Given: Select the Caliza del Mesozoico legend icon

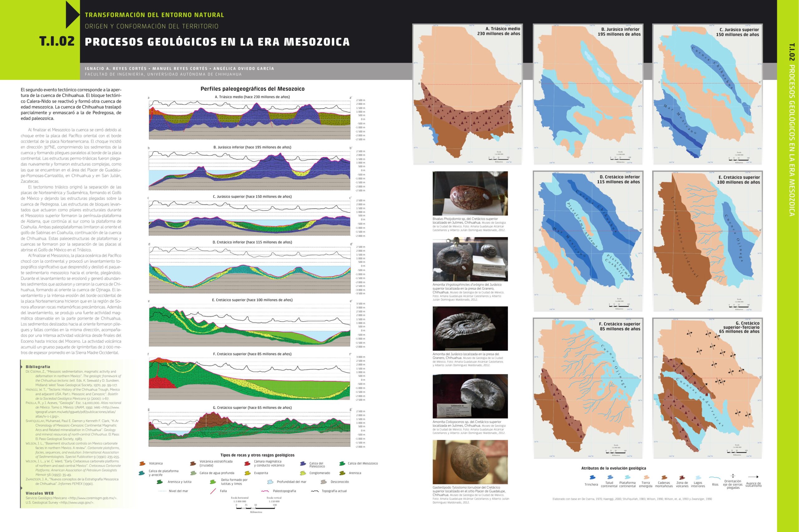Looking at the screenshot, I should (x=342, y=463).
